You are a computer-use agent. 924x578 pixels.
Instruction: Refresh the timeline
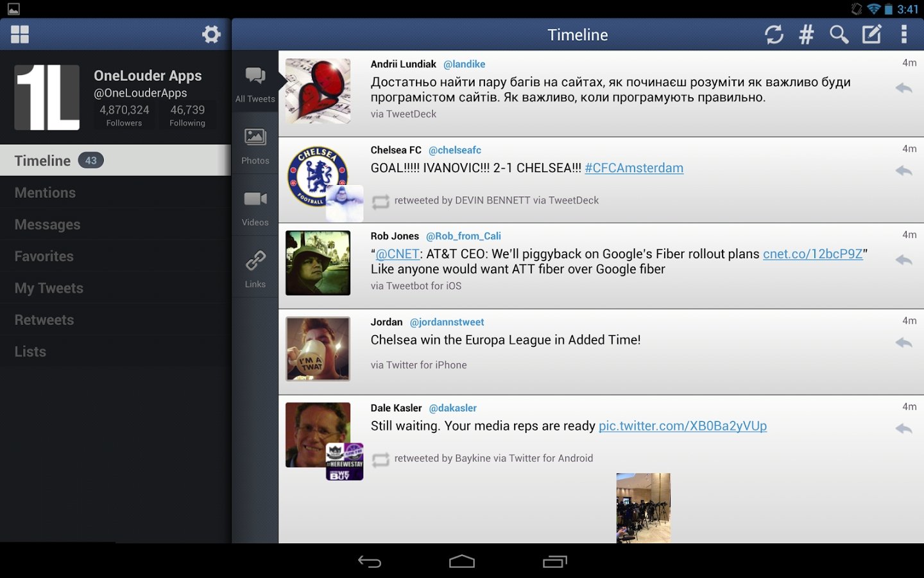774,34
